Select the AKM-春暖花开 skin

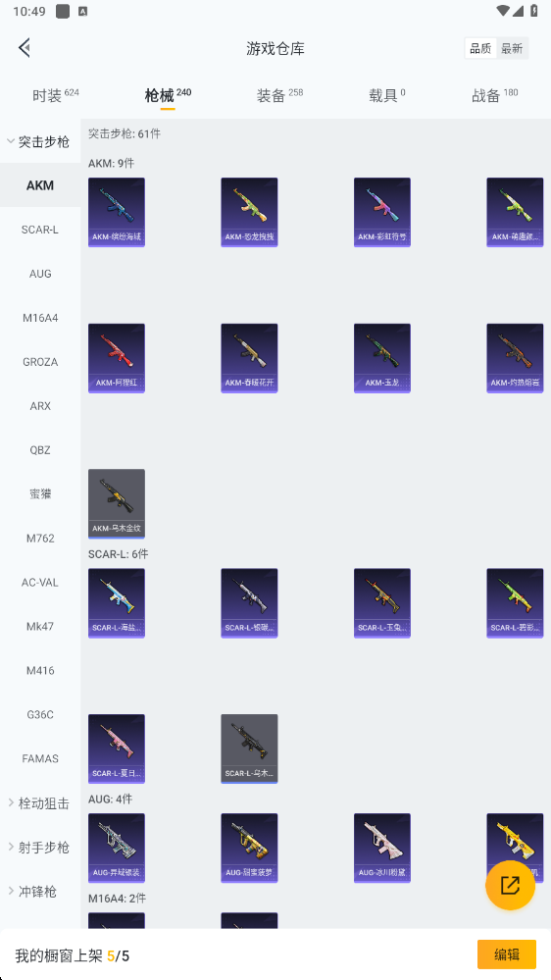click(x=249, y=358)
